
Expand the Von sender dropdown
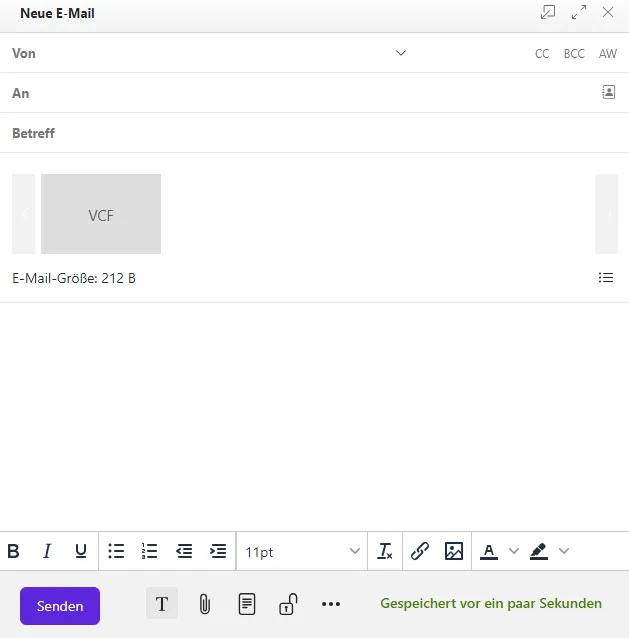pos(401,53)
